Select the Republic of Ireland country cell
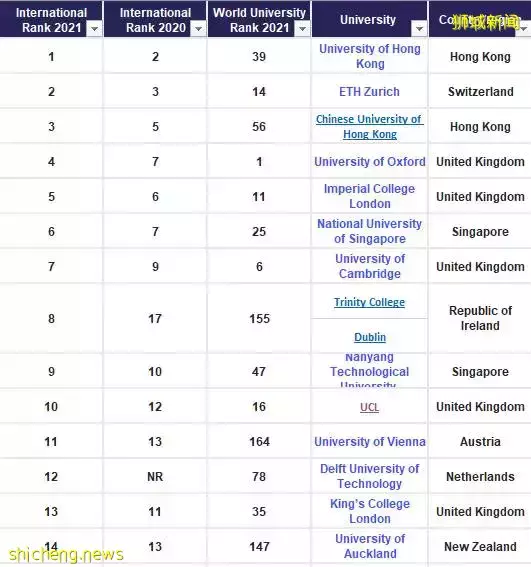 [480, 318]
